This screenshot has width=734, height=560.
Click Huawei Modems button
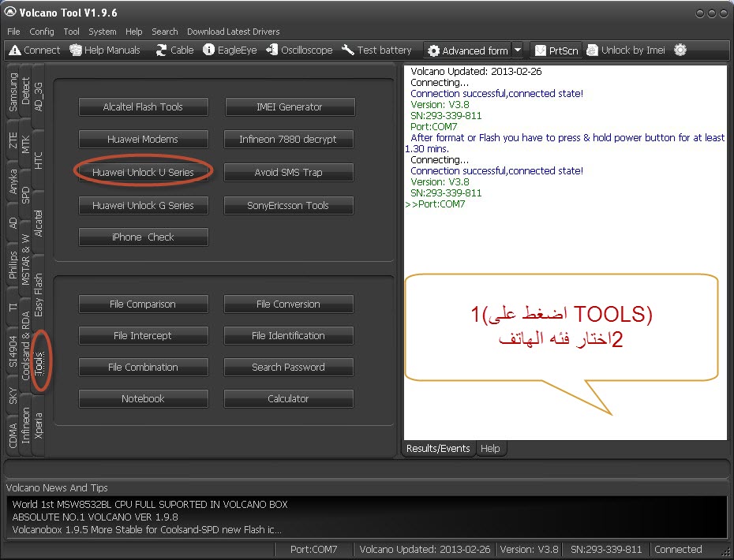click(143, 139)
